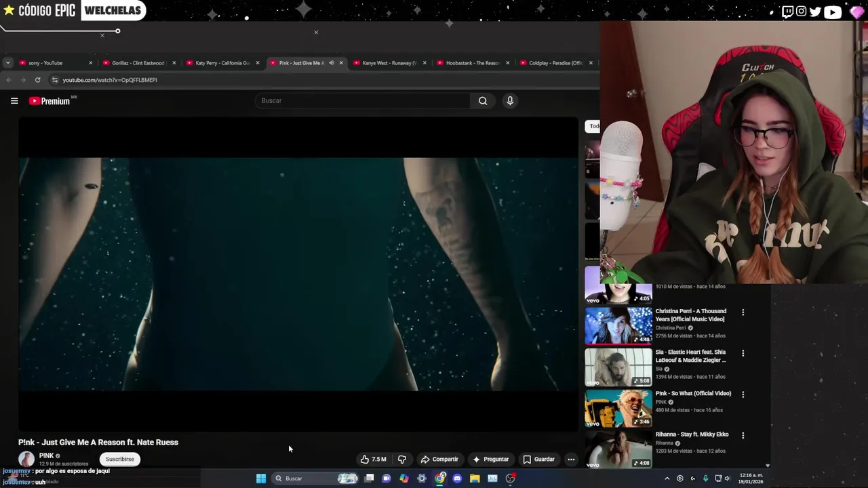The image size is (868, 488).
Task: Open File Explorer from the taskbar
Action: tap(475, 479)
